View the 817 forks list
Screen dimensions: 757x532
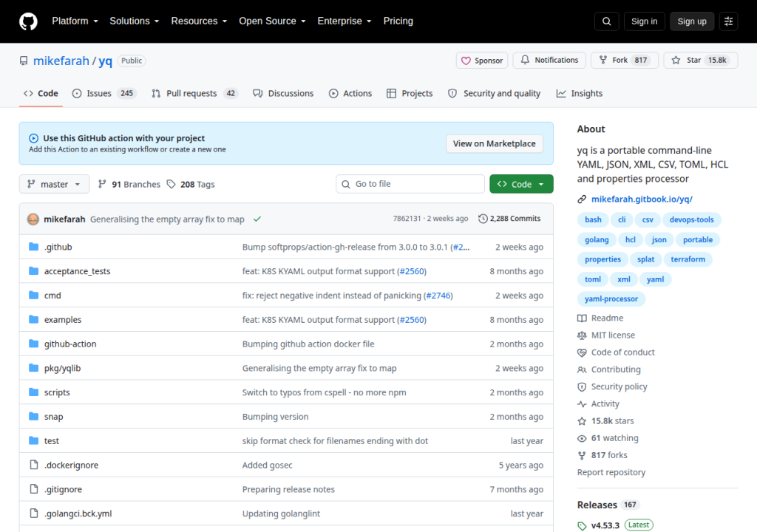point(602,455)
